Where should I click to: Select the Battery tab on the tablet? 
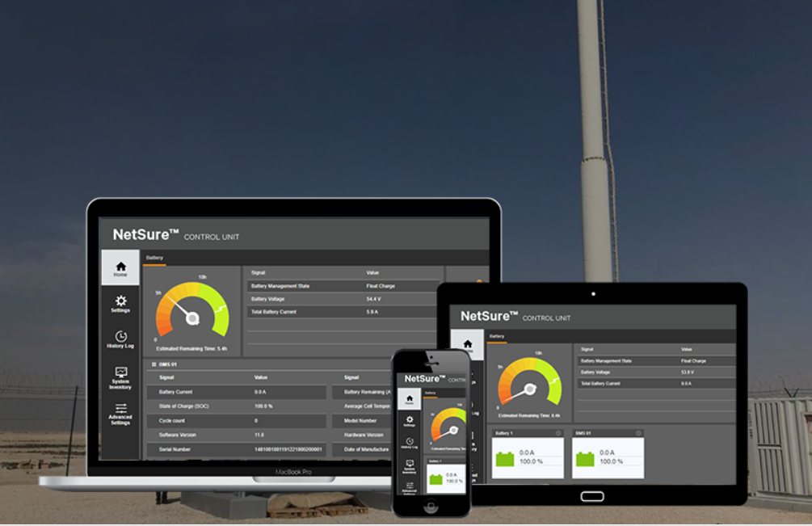coord(497,336)
